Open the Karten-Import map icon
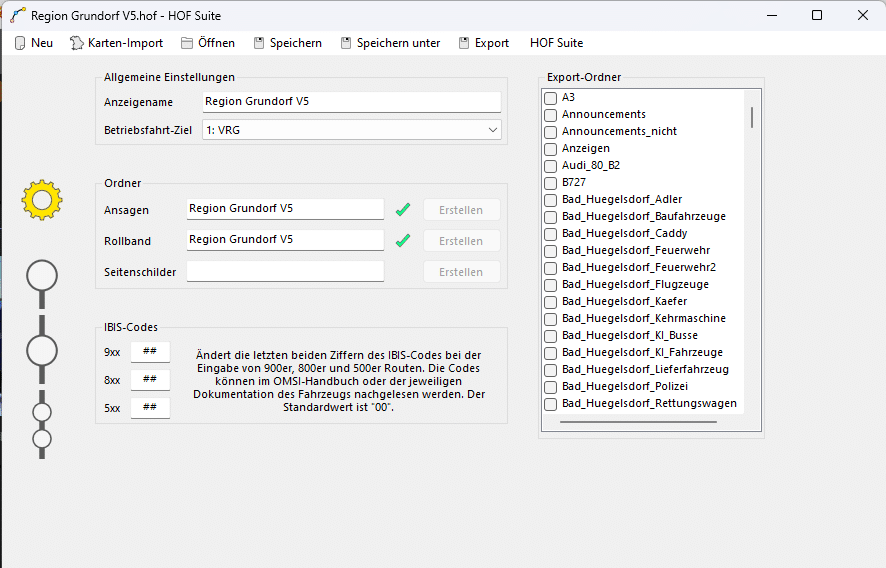This screenshot has width=886, height=568. coord(76,43)
